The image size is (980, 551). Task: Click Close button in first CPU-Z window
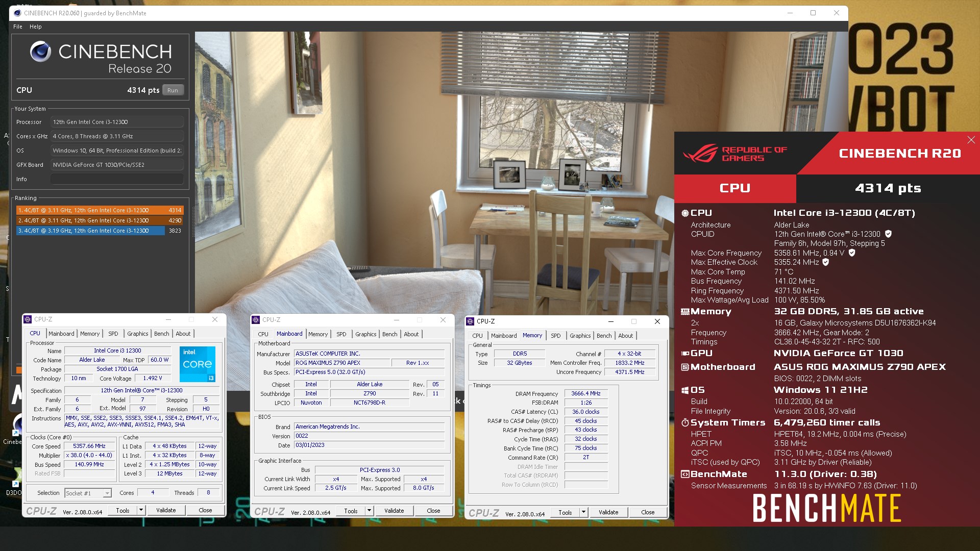point(205,510)
